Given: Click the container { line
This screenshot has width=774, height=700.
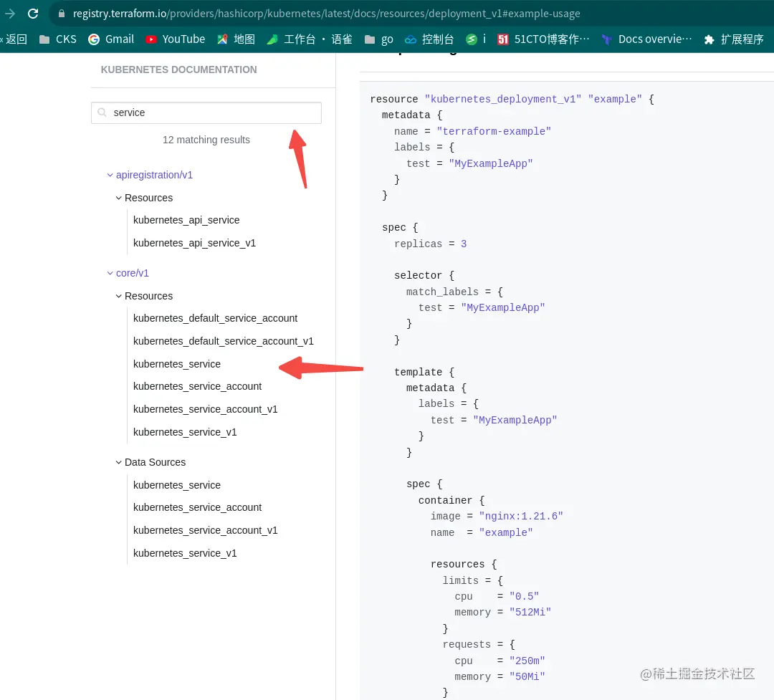Looking at the screenshot, I should [x=451, y=500].
